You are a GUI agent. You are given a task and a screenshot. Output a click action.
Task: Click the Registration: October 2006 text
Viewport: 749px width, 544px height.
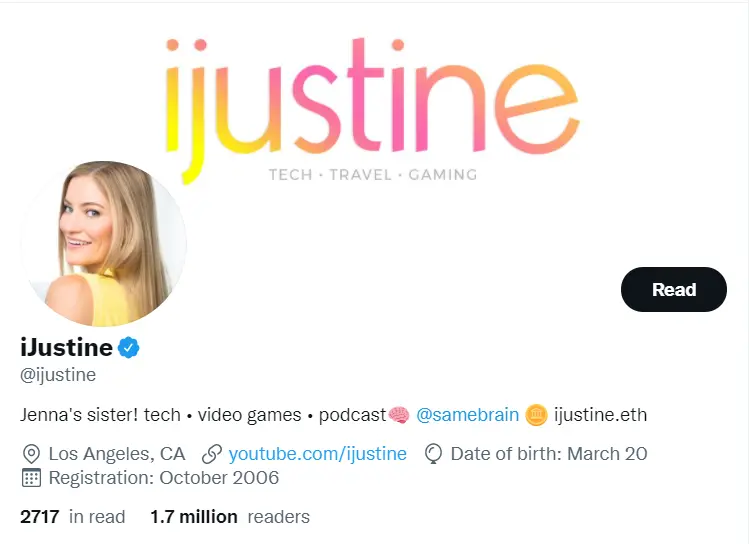click(x=164, y=478)
